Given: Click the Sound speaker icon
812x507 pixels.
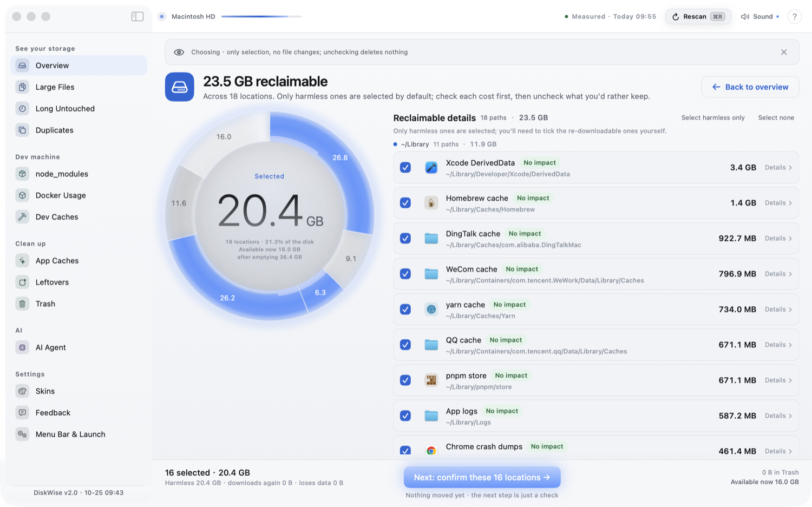Looking at the screenshot, I should pos(745,17).
